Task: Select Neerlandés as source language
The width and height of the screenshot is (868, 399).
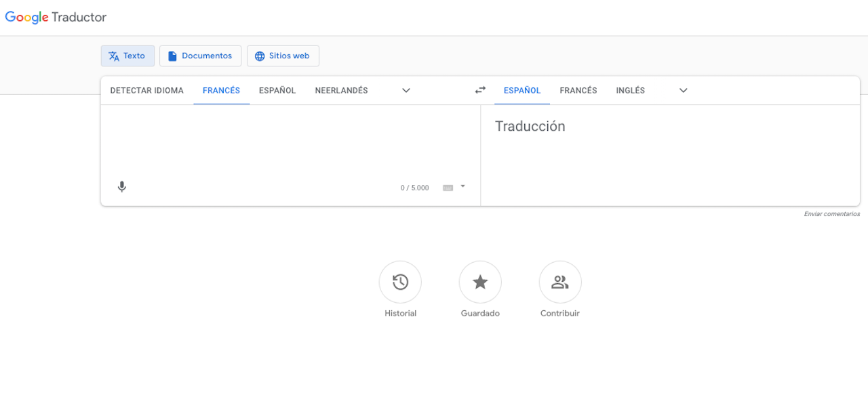Action: 341,90
